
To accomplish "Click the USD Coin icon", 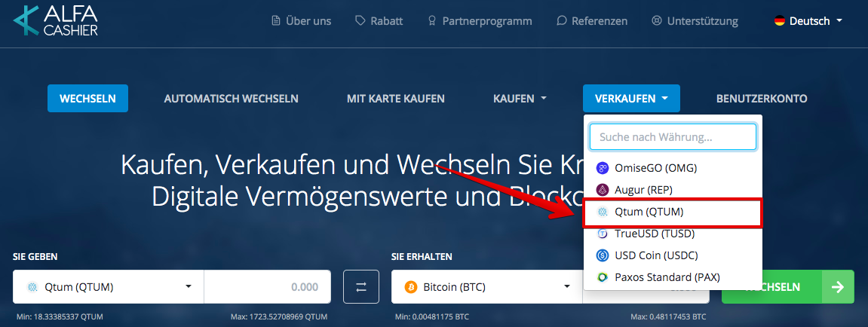I will [x=603, y=255].
